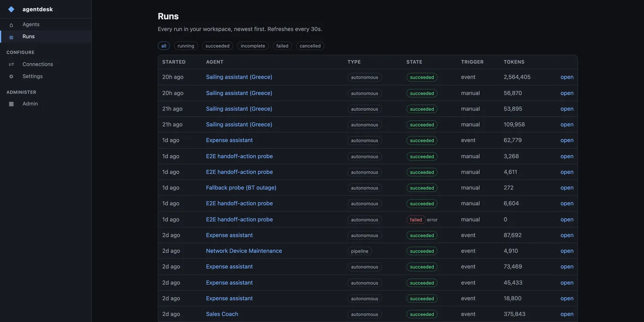This screenshot has height=322, width=644.
Task: Filter runs by 'succeeded' chip
Action: coord(218,46)
